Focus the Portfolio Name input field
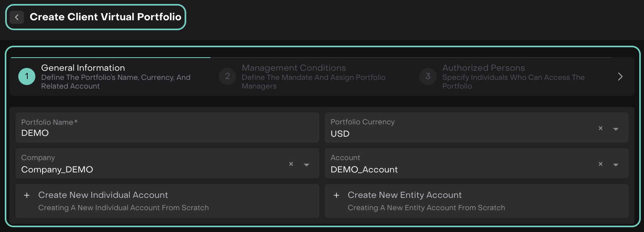644x232 pixels. (x=167, y=133)
